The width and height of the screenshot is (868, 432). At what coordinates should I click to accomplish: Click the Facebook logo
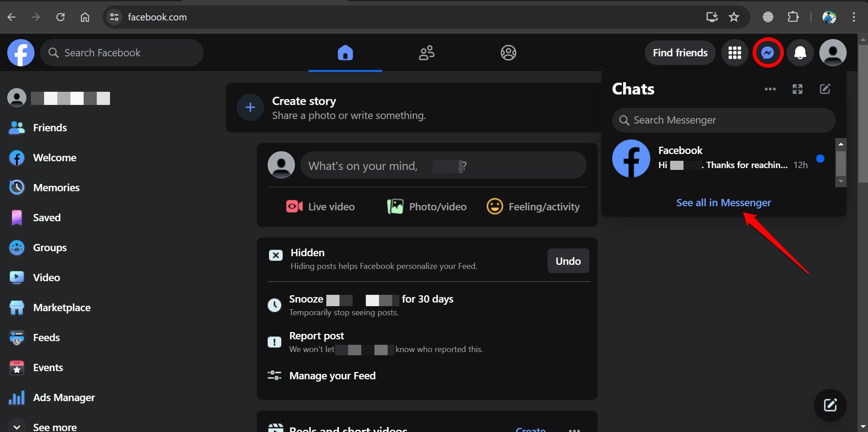[x=21, y=53]
